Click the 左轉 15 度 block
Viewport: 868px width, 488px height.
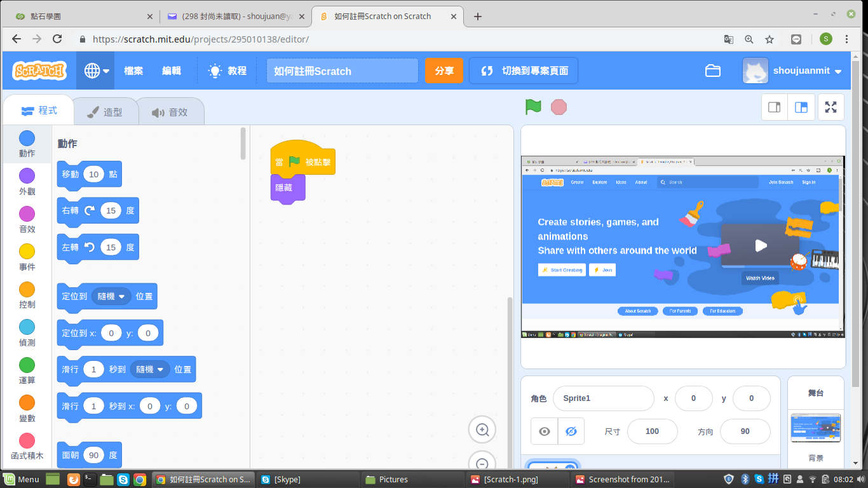[98, 248]
